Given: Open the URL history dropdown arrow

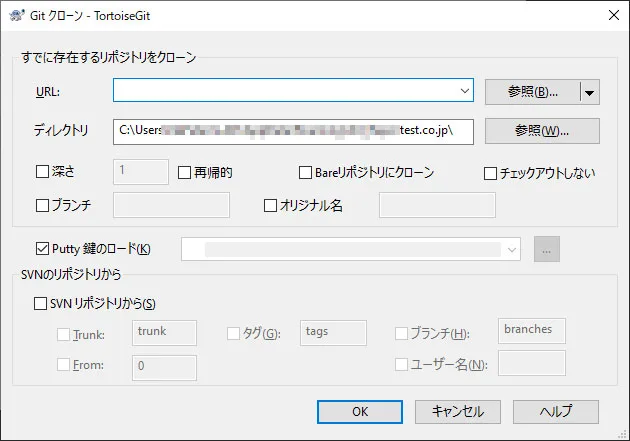Looking at the screenshot, I should (x=464, y=90).
